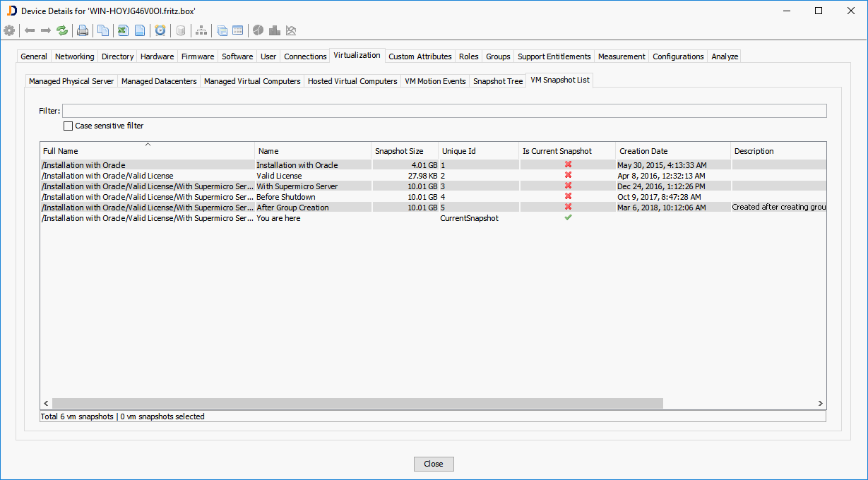
Task: Open the Hardware tab
Action: click(157, 56)
